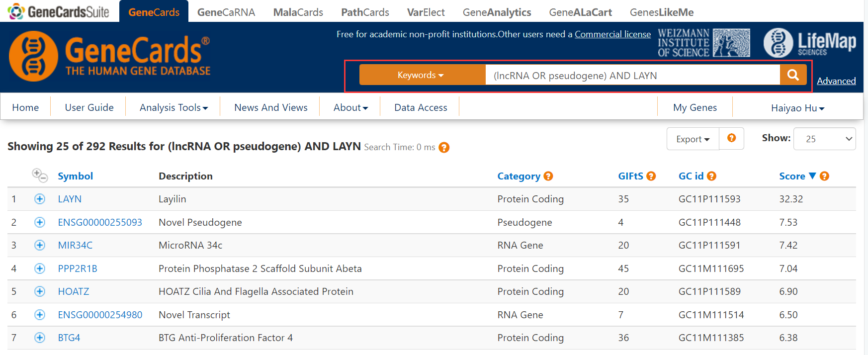This screenshot has width=868, height=355.
Task: Expand the MIR34C result row
Action: (x=40, y=245)
